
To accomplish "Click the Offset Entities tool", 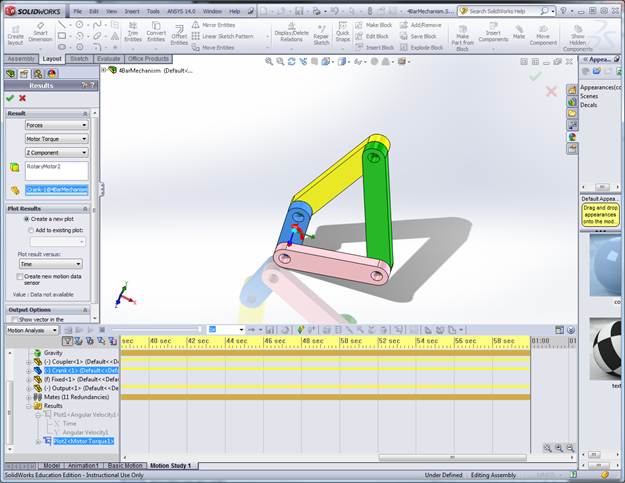I will pos(179,35).
